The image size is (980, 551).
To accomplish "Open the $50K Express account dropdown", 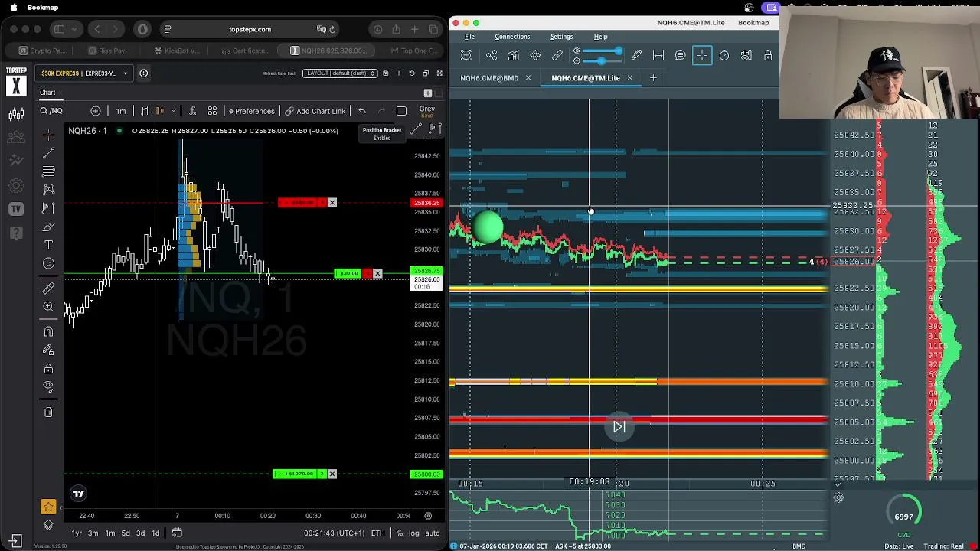I will [x=84, y=73].
